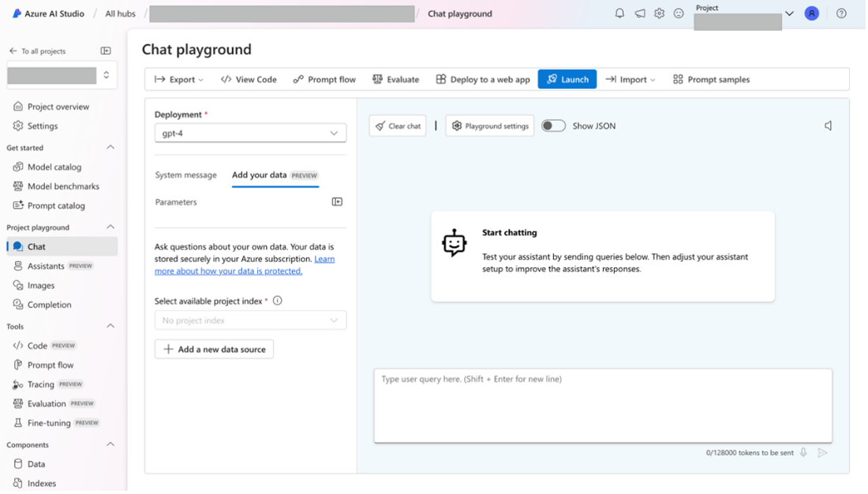Open Data under Components

[x=36, y=464]
